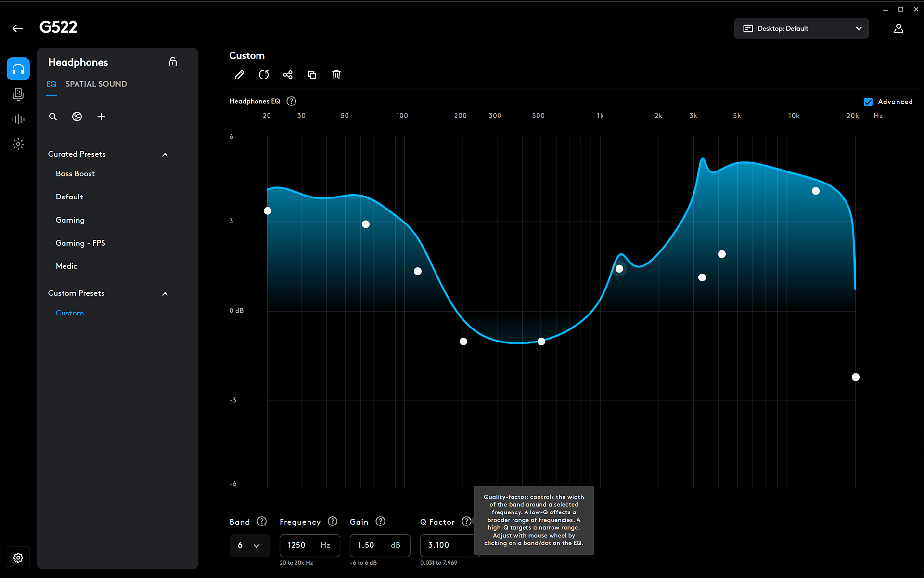Click the EQ band point near 20 kHz
Image resolution: width=924 pixels, height=578 pixels.
click(855, 377)
